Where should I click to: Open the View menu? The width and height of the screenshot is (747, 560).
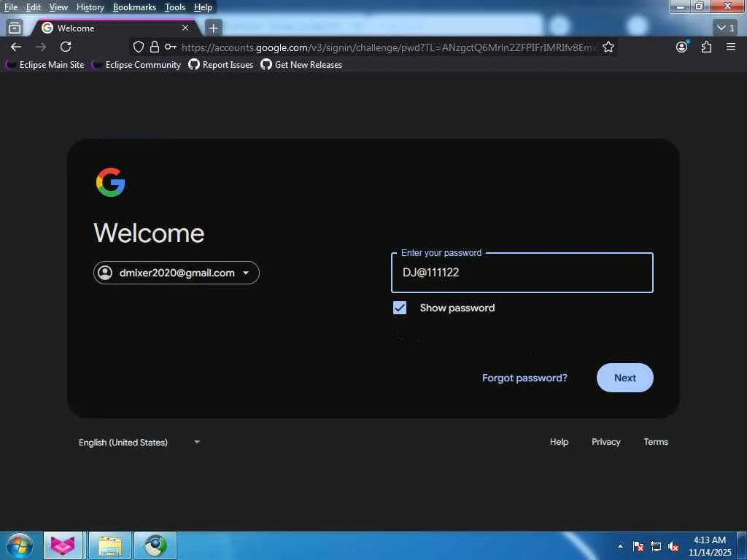tap(58, 7)
